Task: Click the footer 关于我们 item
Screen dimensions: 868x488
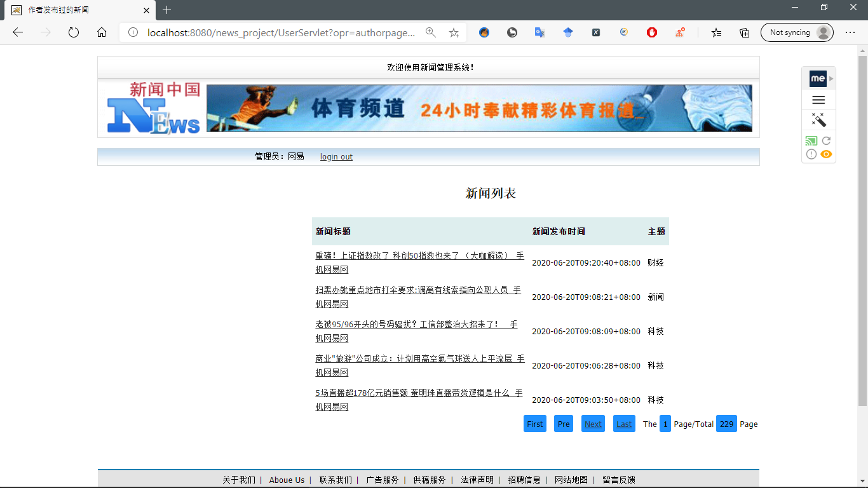Action: click(x=239, y=480)
